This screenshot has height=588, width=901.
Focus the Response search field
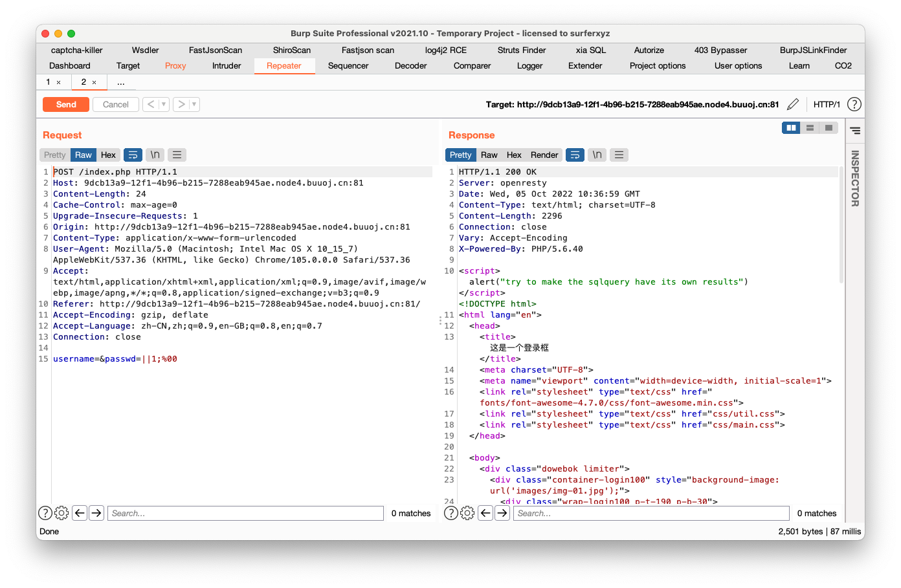pyautogui.click(x=651, y=513)
